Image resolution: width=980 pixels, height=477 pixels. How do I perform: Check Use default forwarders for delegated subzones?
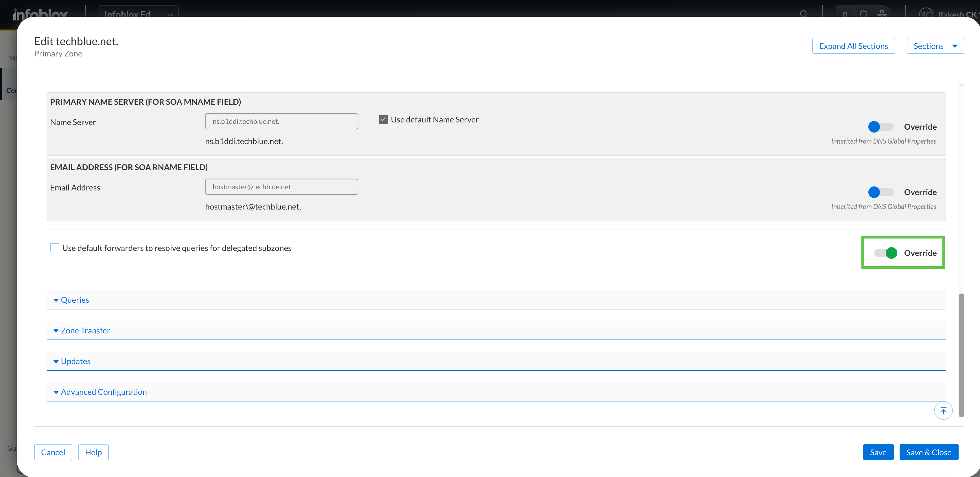pos(55,248)
